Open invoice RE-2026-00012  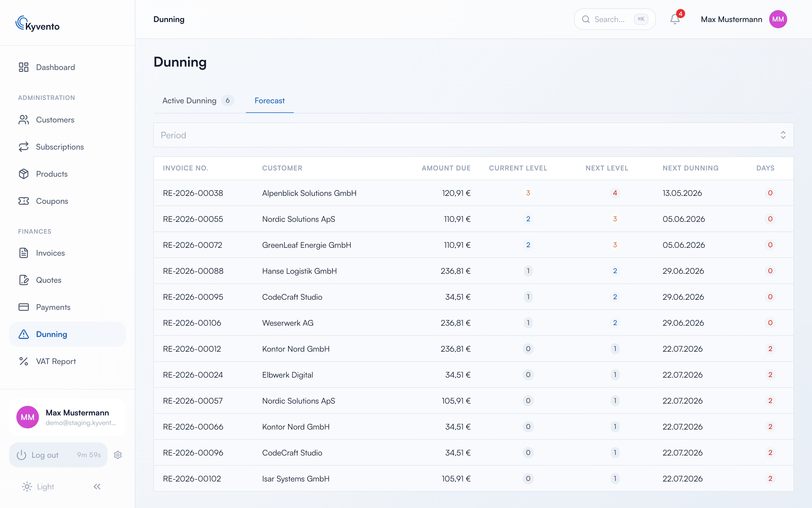(192, 349)
